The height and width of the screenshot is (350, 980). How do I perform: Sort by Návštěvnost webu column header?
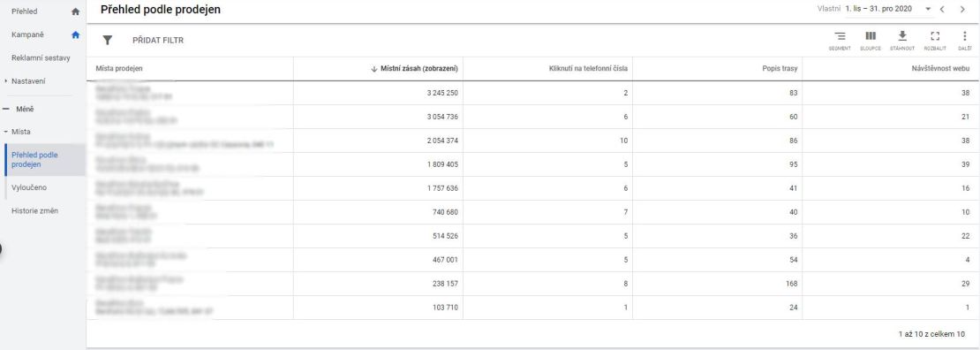coord(940,69)
